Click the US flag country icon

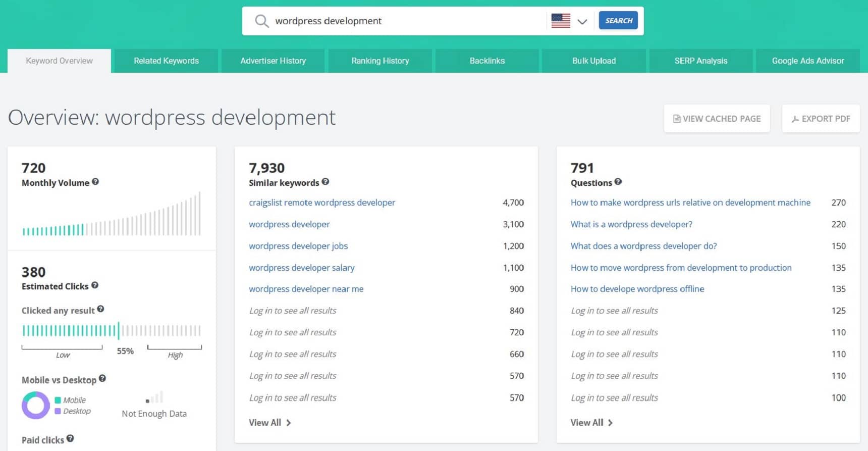561,21
